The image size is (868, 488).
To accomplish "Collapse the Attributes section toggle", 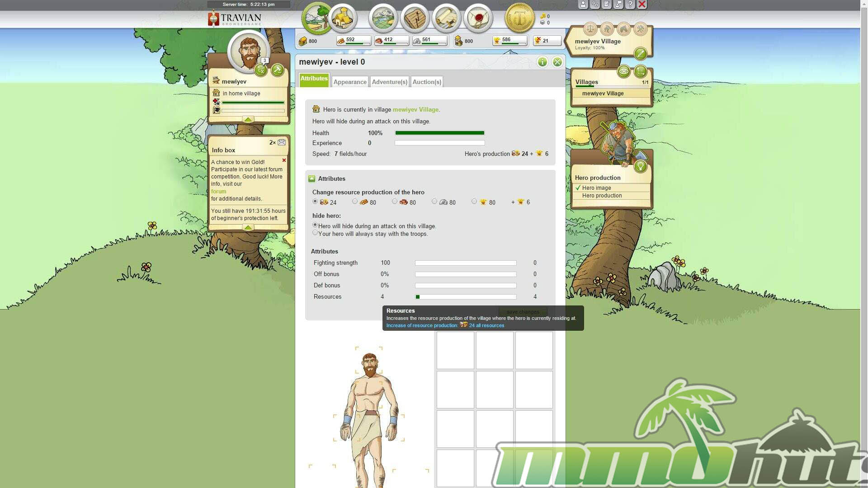I will [311, 179].
